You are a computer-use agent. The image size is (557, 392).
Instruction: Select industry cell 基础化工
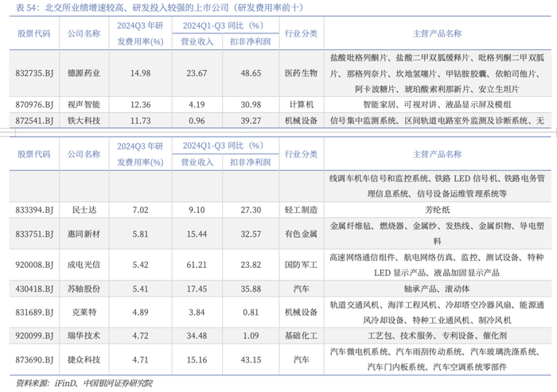click(301, 336)
